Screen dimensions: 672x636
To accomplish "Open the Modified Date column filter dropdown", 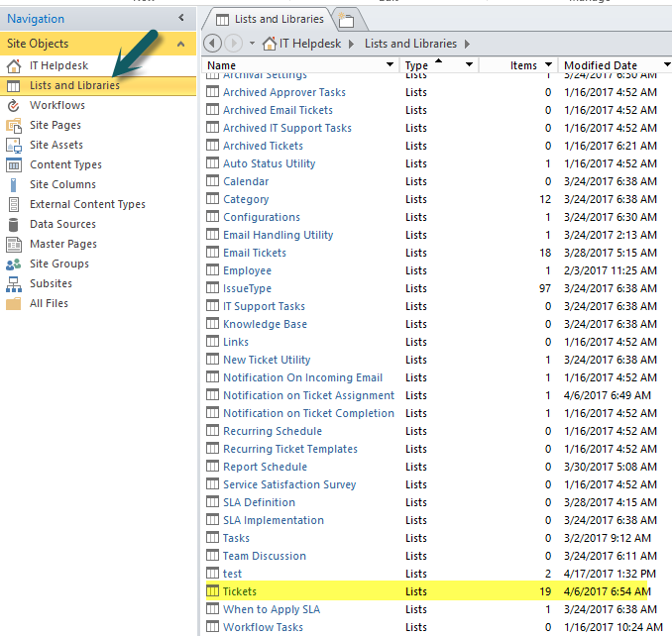I will [x=667, y=64].
